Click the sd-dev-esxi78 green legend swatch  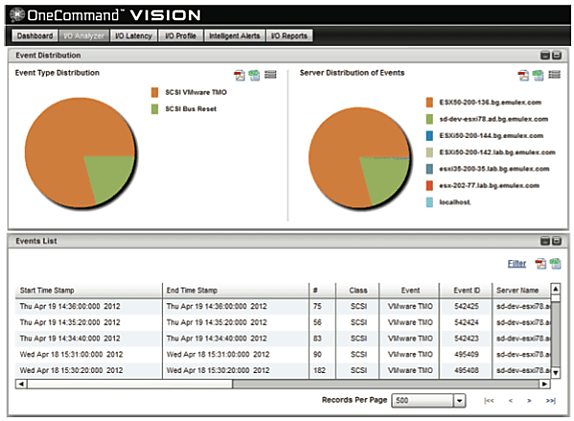pyautogui.click(x=429, y=119)
